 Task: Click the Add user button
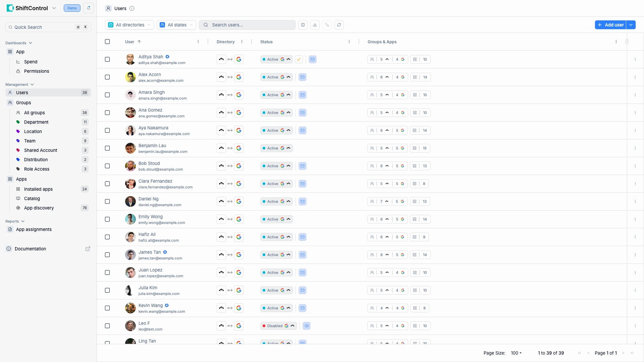pyautogui.click(x=610, y=25)
